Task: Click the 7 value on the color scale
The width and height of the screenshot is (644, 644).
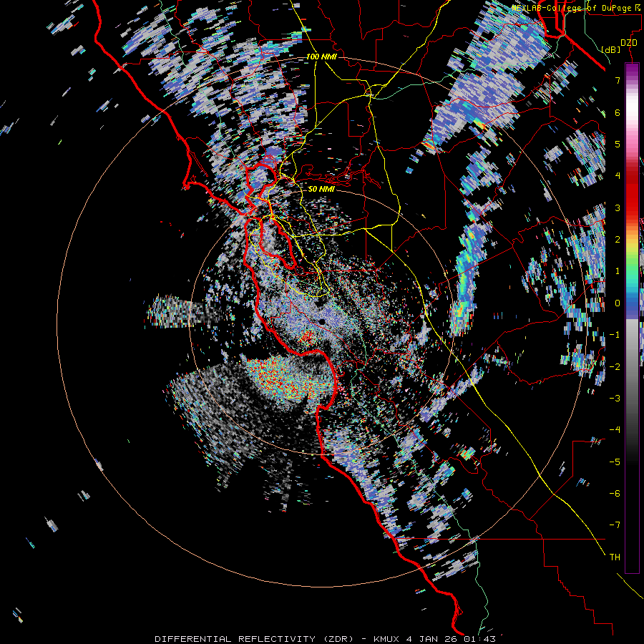Action: (x=618, y=80)
